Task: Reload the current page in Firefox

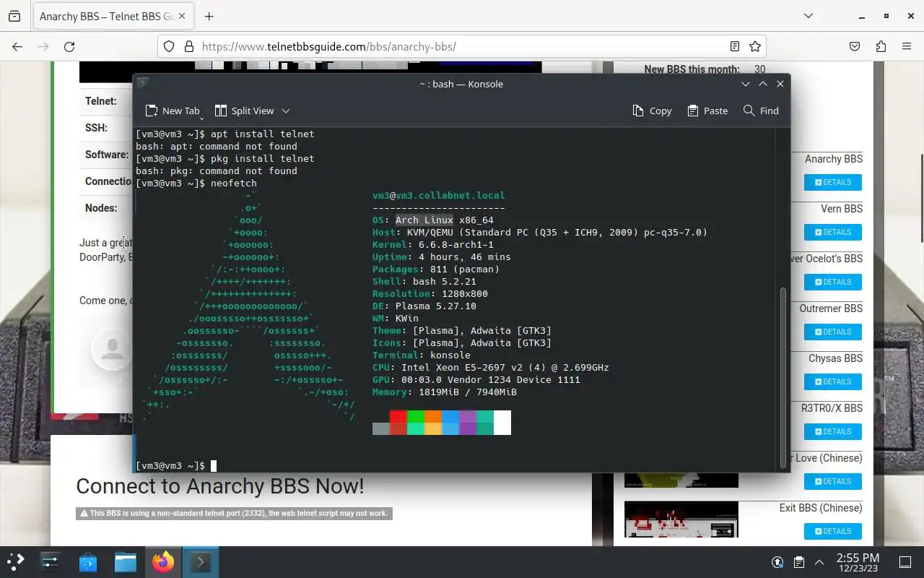Action: point(69,46)
